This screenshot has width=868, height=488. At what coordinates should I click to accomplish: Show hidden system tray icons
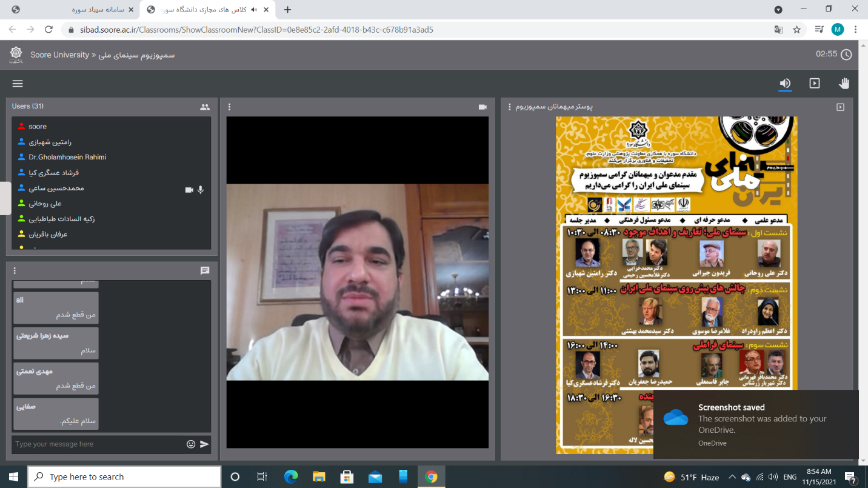coord(732,477)
